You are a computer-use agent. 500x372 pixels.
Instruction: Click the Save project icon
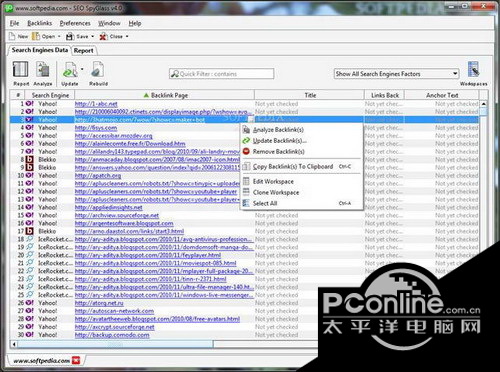click(70, 36)
